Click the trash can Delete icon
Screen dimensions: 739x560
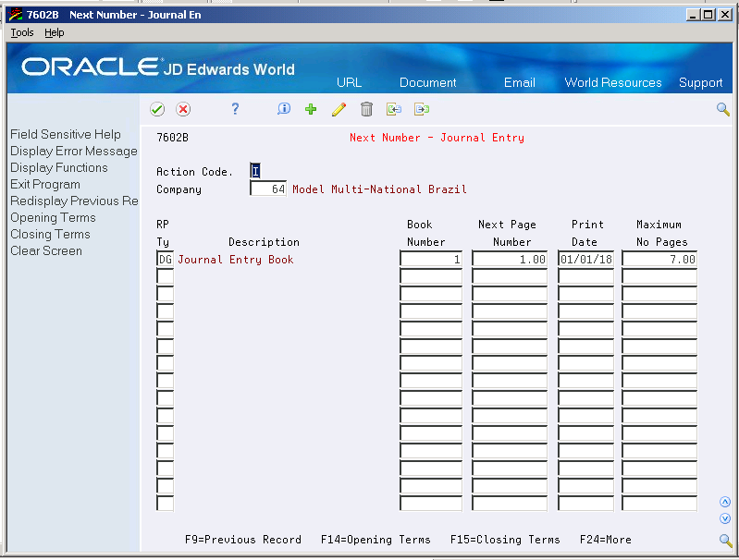coord(366,109)
